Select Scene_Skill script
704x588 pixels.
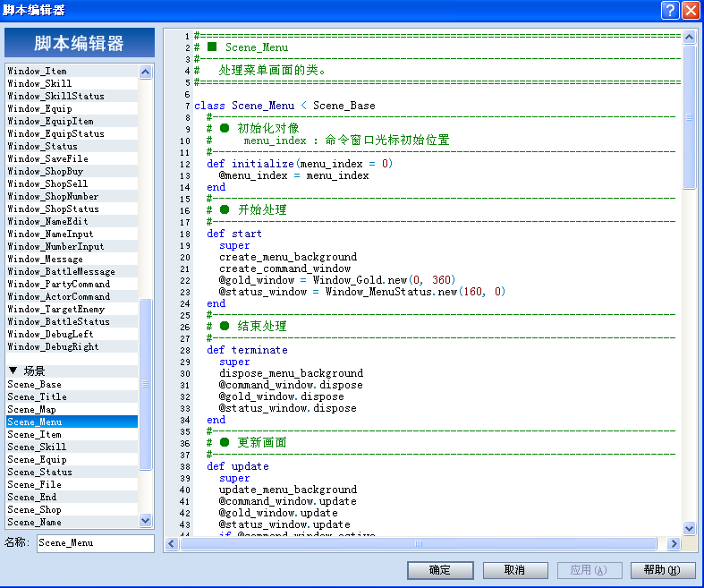point(72,447)
